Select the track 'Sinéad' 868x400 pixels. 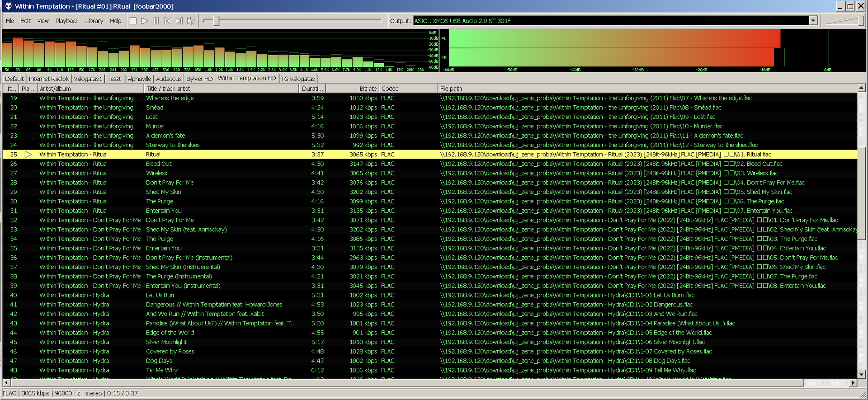click(x=430, y=108)
